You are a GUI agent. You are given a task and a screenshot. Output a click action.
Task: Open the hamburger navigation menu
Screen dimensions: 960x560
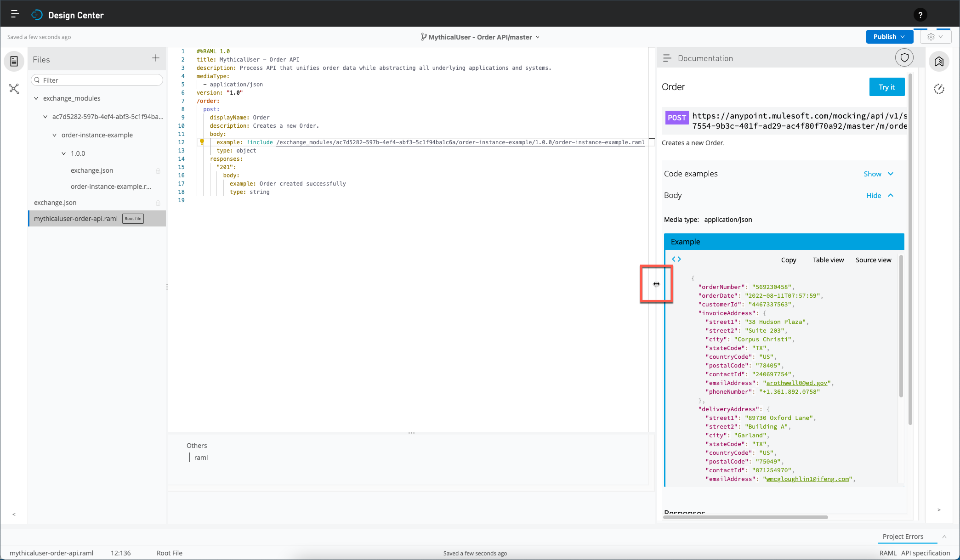point(15,14)
